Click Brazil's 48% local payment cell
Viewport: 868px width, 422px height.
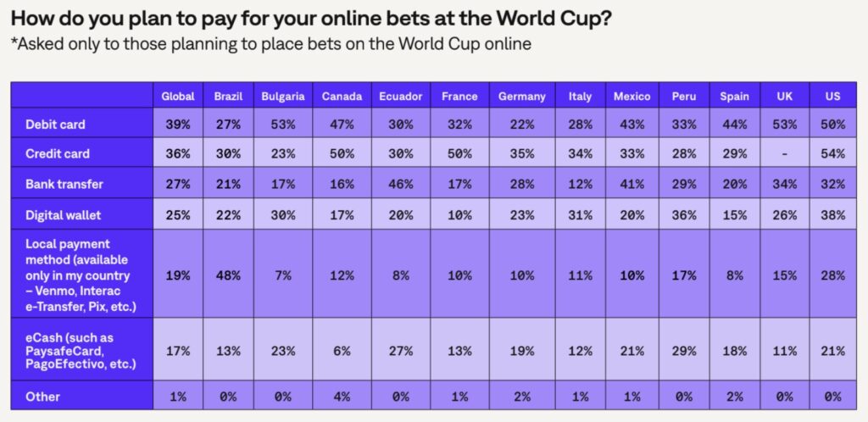pos(228,275)
